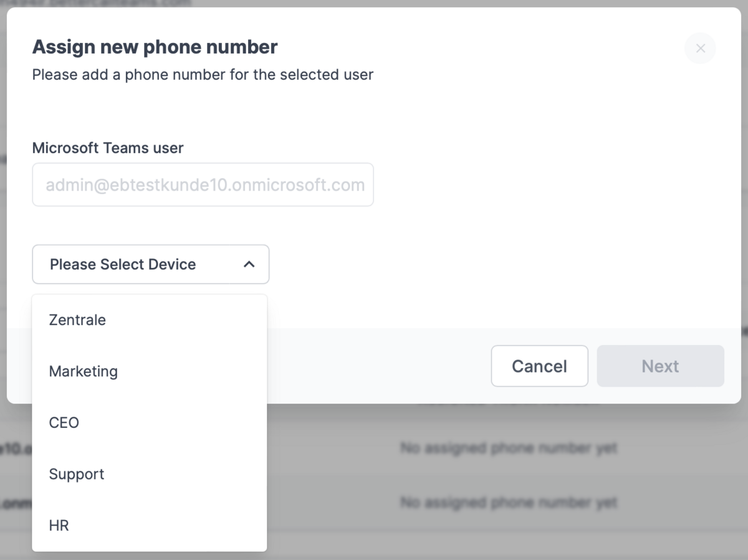Screen dimensions: 748x560
Task: Pick the CEO device option
Action: click(64, 423)
